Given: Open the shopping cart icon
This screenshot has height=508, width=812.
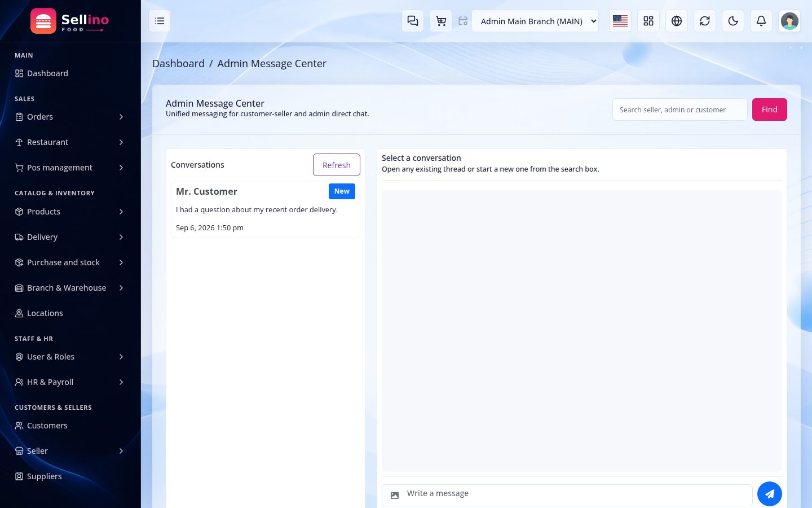Looking at the screenshot, I should click(441, 21).
